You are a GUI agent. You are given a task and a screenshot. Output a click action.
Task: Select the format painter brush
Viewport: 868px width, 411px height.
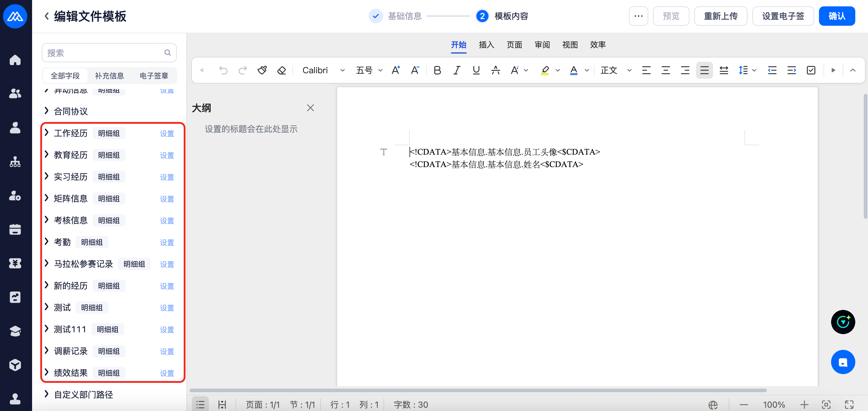(262, 70)
